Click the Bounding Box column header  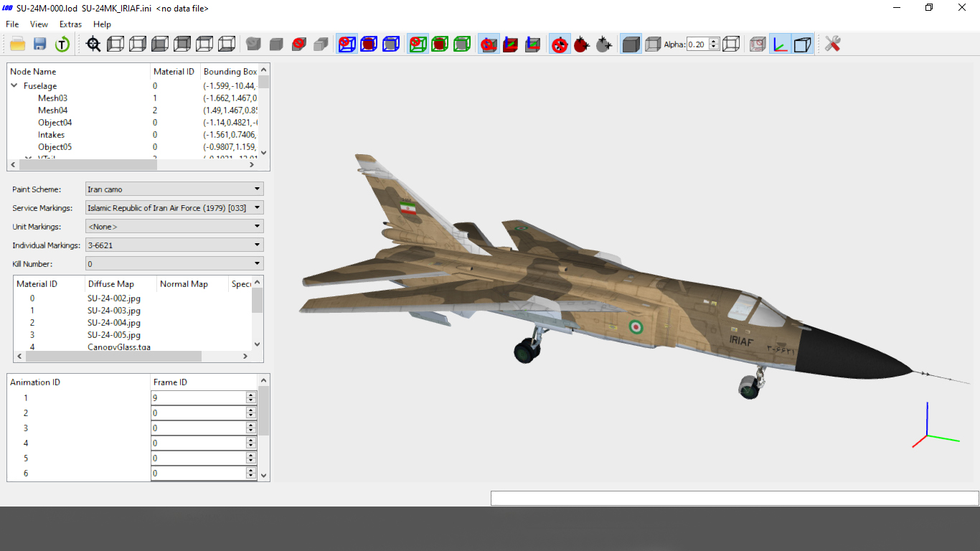230,72
